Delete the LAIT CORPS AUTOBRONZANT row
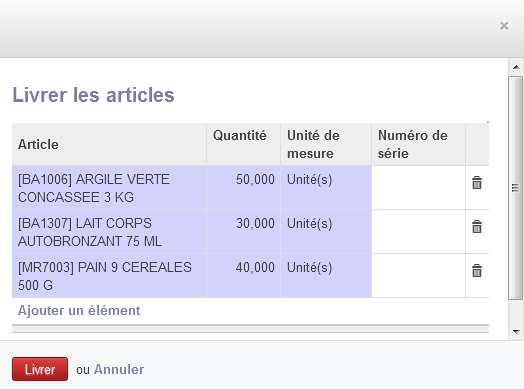 pyautogui.click(x=477, y=227)
